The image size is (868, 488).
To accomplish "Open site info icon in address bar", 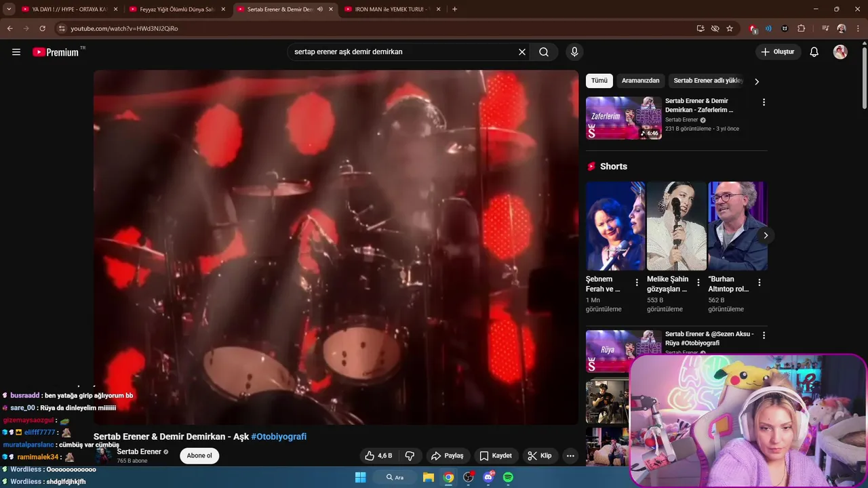I will [x=62, y=28].
